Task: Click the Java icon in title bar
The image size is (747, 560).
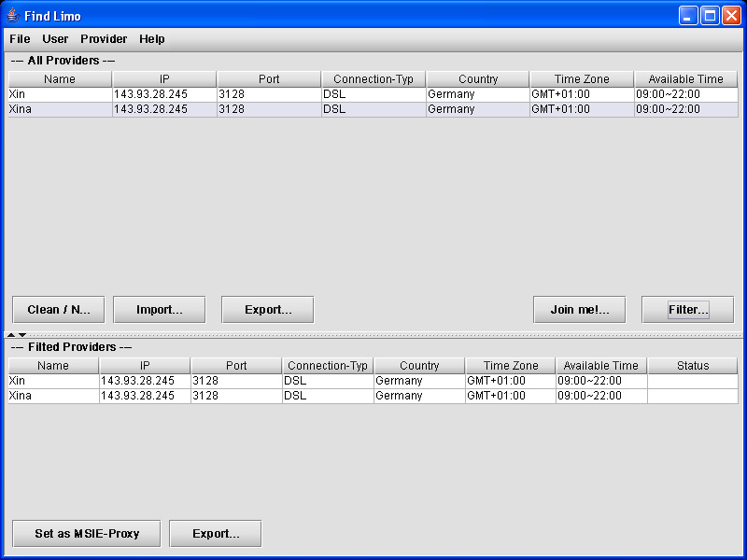Action: coord(13,15)
